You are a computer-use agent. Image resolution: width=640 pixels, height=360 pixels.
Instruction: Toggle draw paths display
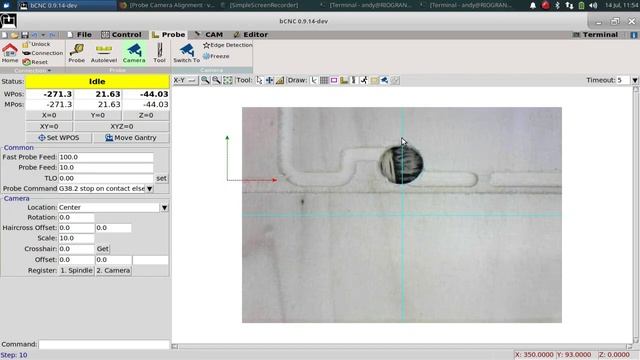pos(354,80)
